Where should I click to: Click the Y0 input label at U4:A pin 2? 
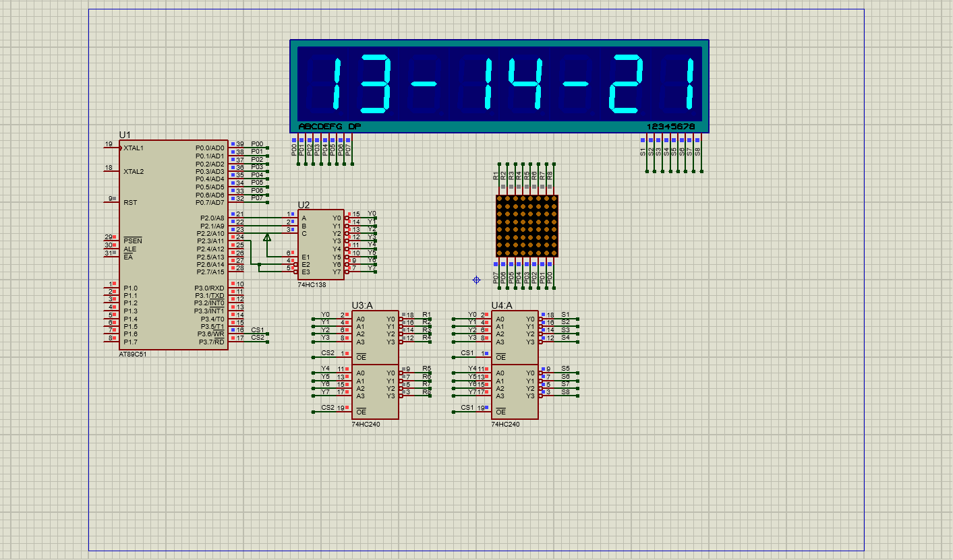pos(472,315)
